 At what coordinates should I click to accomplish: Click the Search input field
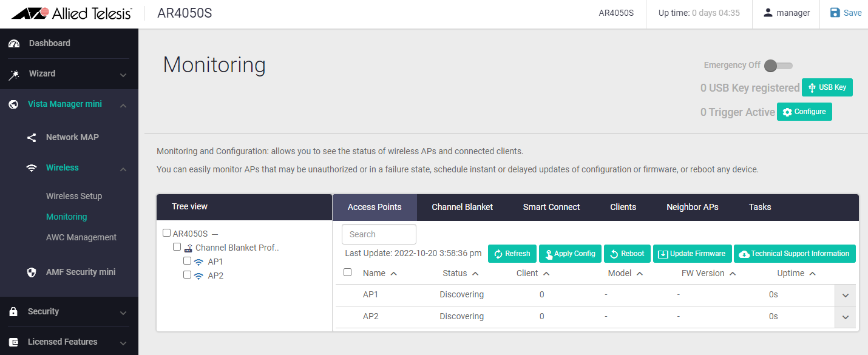[379, 234]
